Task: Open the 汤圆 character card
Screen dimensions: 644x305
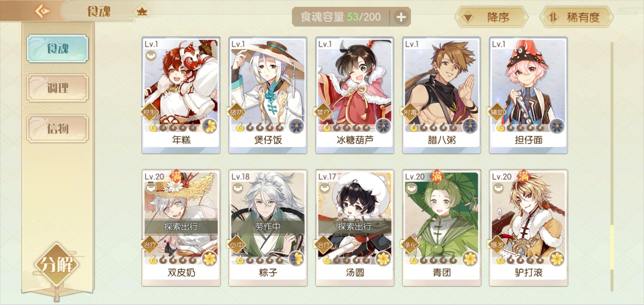Action: 355,228
